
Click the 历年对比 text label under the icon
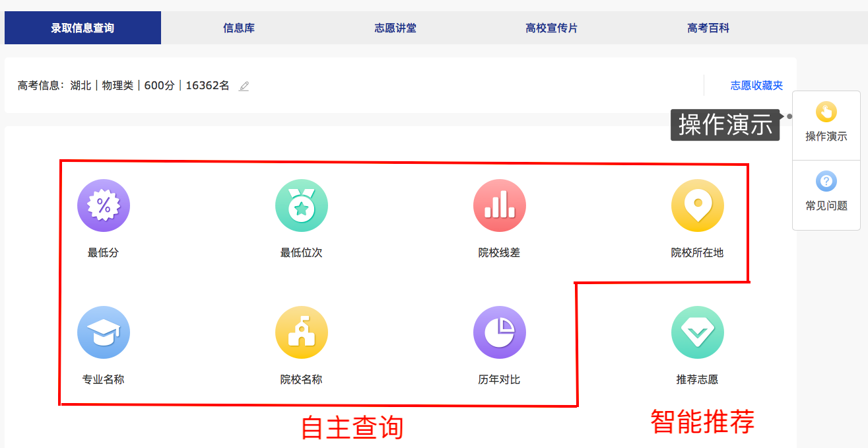tap(499, 379)
